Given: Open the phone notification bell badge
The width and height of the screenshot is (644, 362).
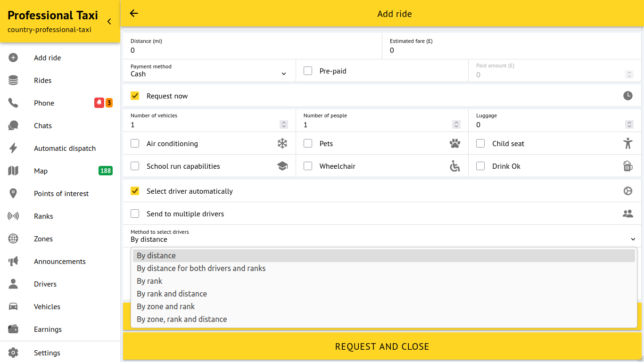Looking at the screenshot, I should 99,103.
